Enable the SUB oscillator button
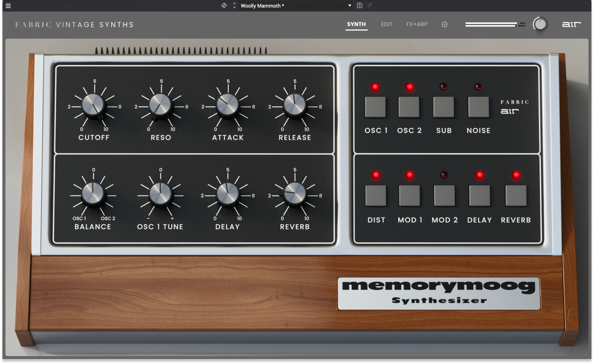 pyautogui.click(x=444, y=107)
